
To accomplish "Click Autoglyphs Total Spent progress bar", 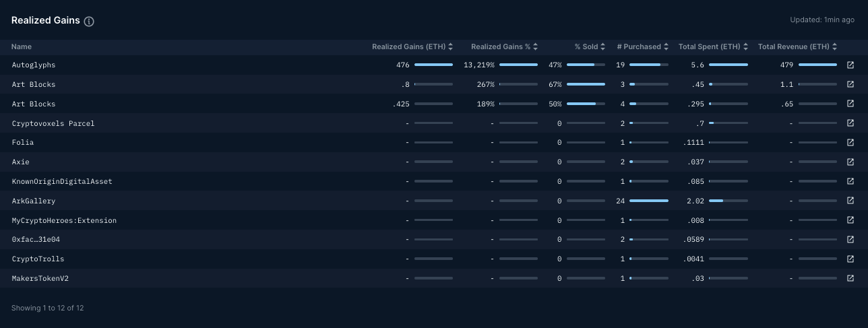I will click(x=728, y=65).
